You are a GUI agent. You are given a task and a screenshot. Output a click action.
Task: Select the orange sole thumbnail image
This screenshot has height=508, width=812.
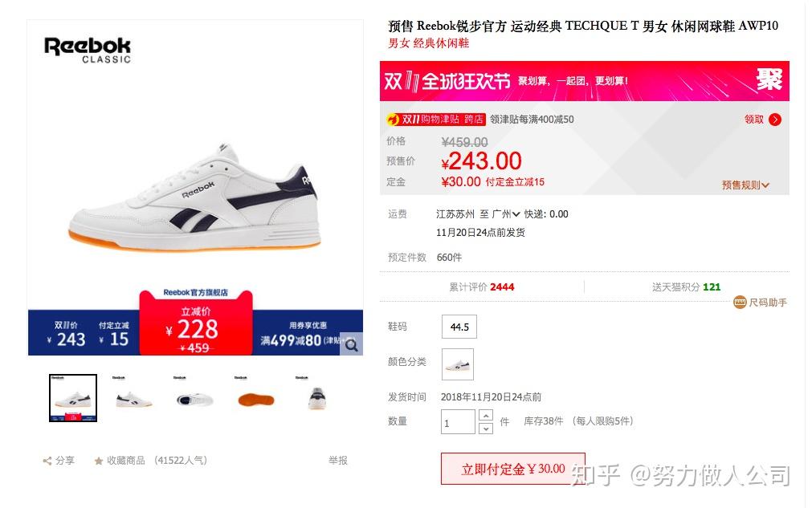[x=256, y=398]
